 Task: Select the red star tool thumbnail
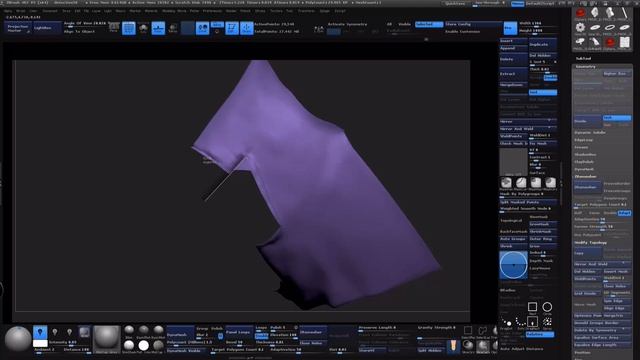pos(609,42)
